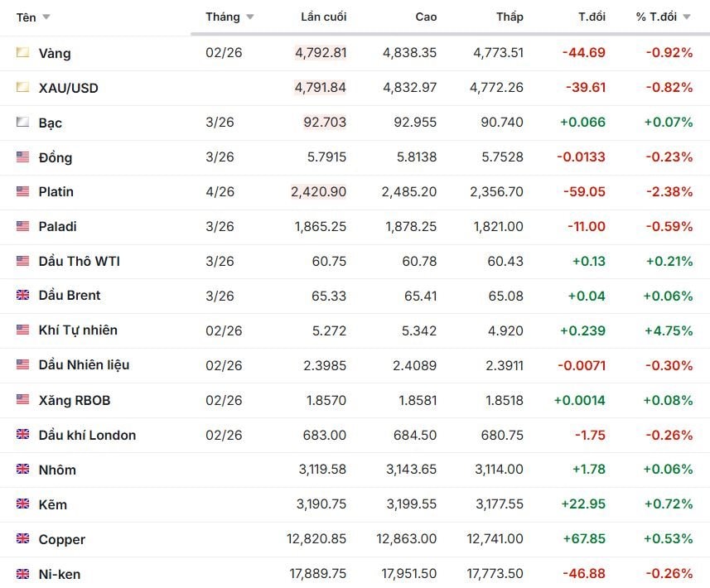This screenshot has width=710, height=588.
Task: Open the Xăng RBOB commodity link
Action: (74, 400)
